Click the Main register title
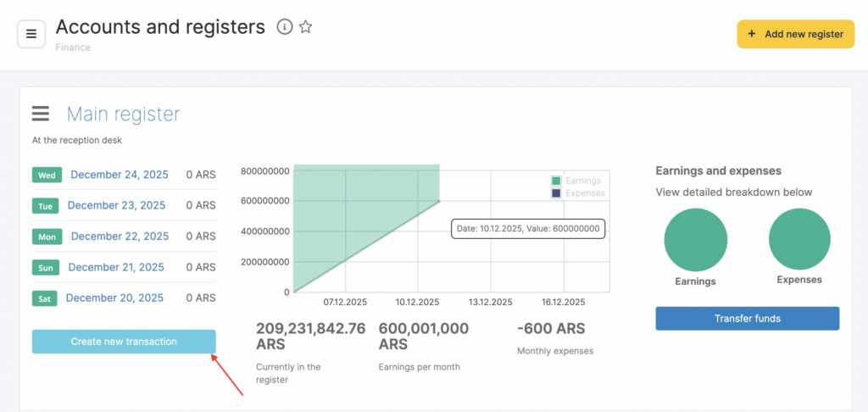Screen dimensions: 868x412 tap(123, 114)
